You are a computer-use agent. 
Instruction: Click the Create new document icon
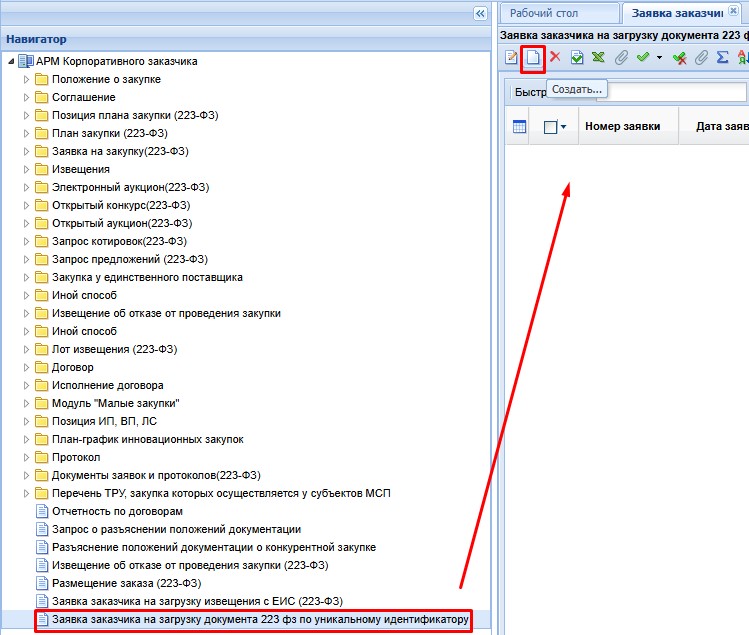pyautogui.click(x=533, y=58)
